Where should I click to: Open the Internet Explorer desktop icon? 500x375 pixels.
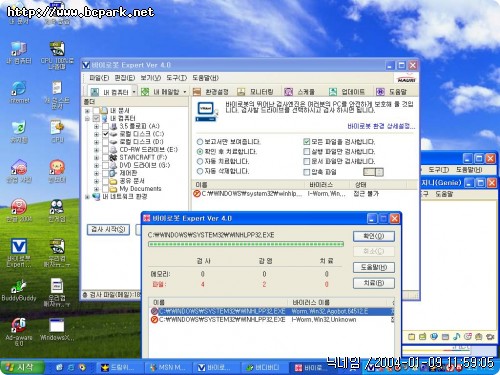point(19,89)
